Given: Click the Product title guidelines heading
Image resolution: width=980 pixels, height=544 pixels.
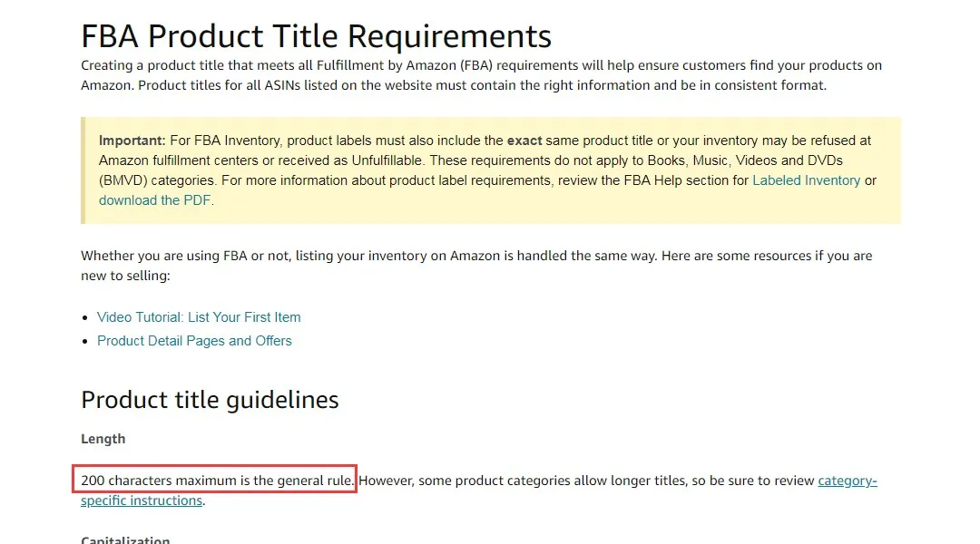Looking at the screenshot, I should click(210, 400).
